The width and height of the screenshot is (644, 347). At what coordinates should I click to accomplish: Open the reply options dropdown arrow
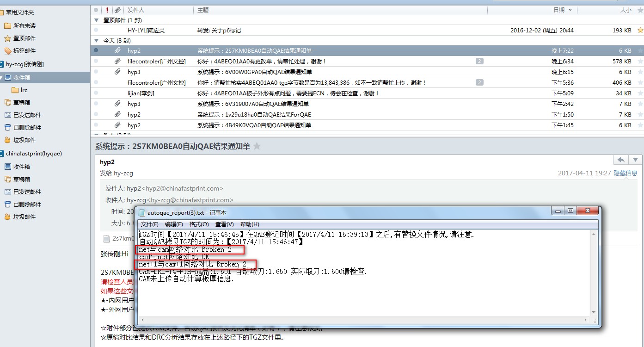click(635, 160)
